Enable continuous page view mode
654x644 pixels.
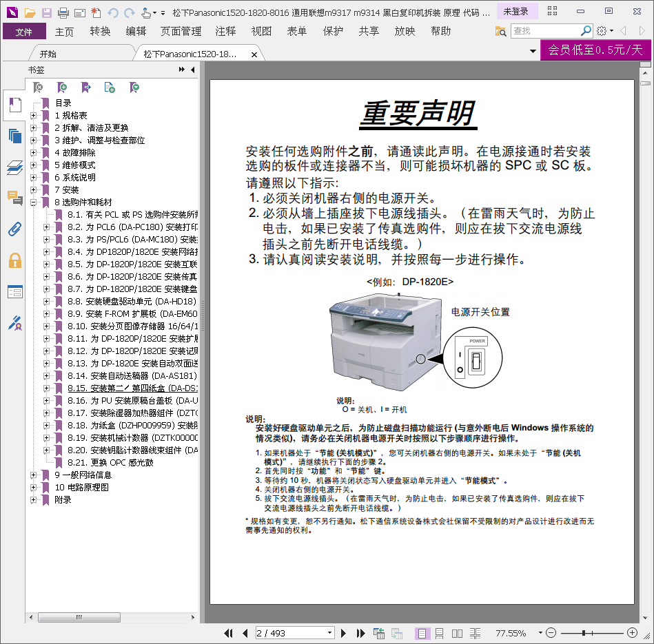pyautogui.click(x=439, y=634)
